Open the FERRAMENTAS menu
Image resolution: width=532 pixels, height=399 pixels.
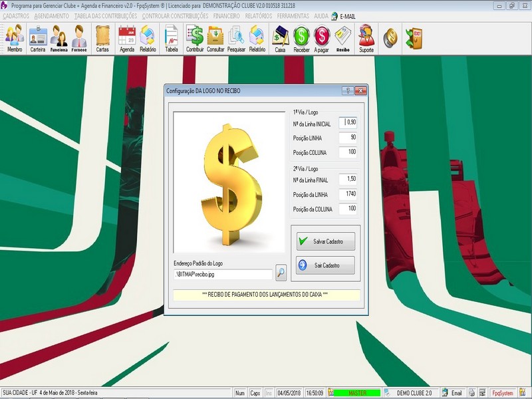(x=293, y=16)
